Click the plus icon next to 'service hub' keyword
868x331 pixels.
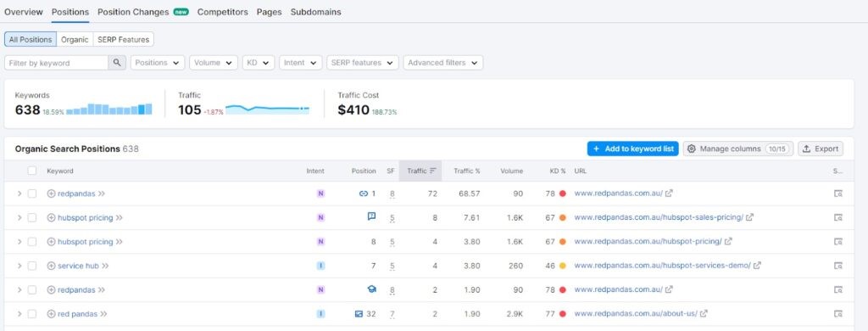tap(51, 266)
